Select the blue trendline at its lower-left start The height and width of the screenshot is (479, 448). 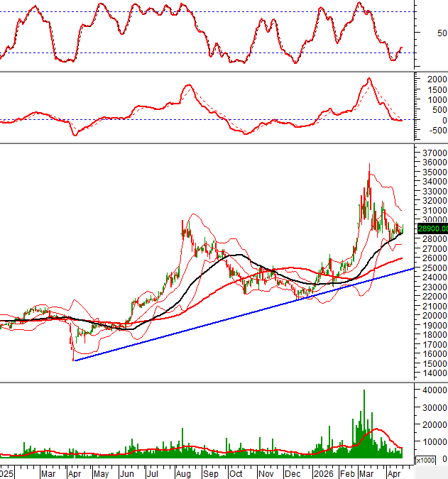click(x=75, y=360)
